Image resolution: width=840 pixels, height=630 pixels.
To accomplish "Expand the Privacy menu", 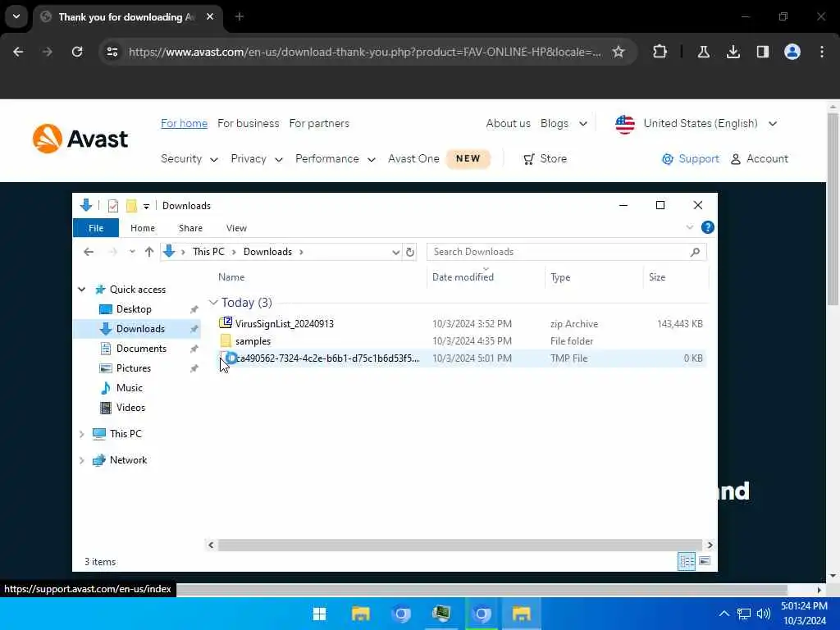I will [256, 158].
